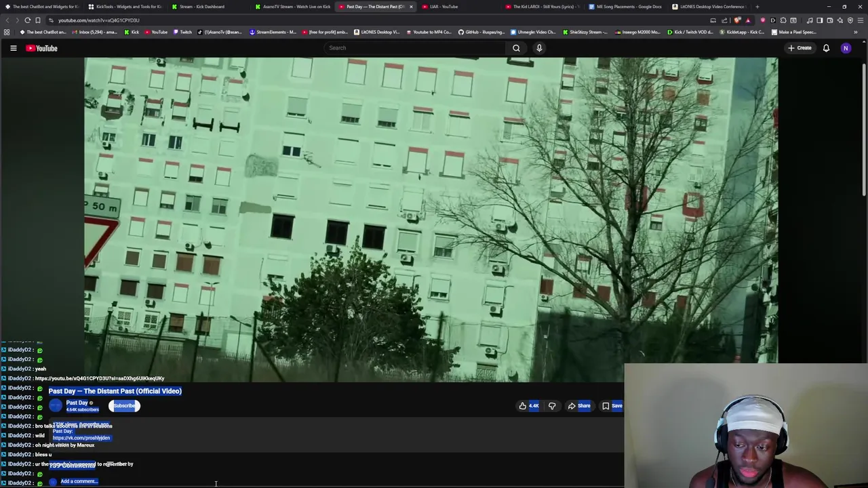Save video to a playlist
Screen dimensions: 868x488
pos(612,406)
